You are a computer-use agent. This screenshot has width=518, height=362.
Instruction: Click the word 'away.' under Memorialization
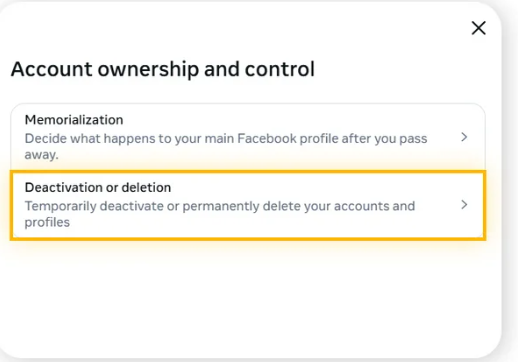click(x=41, y=155)
